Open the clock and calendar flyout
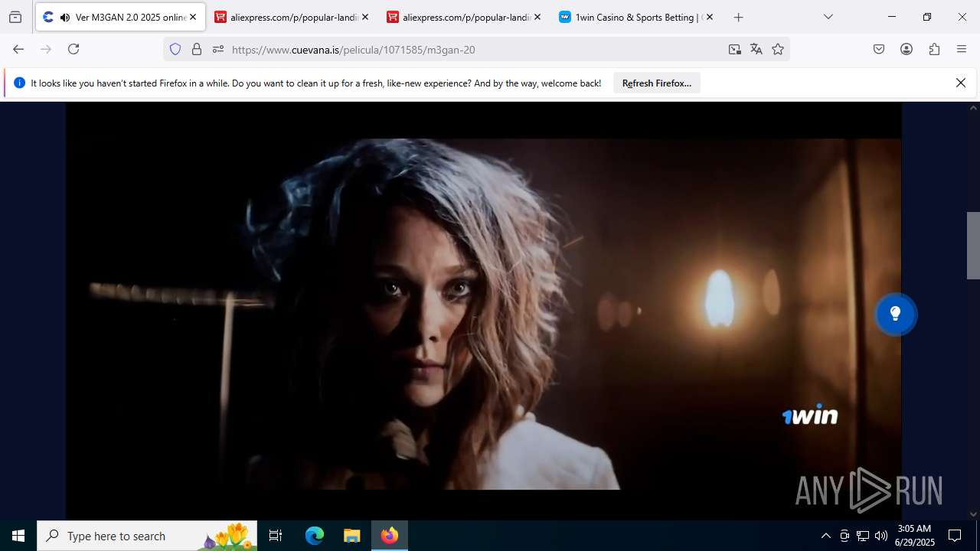 [x=915, y=536]
